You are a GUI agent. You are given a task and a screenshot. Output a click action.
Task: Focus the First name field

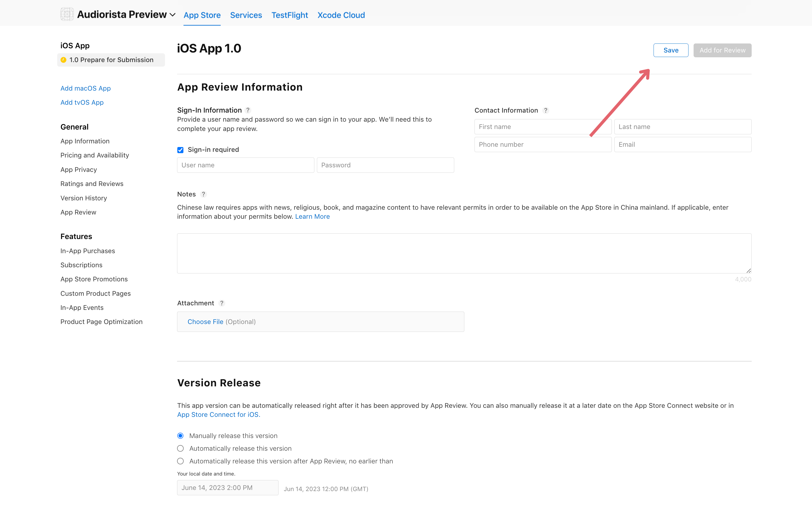(543, 127)
